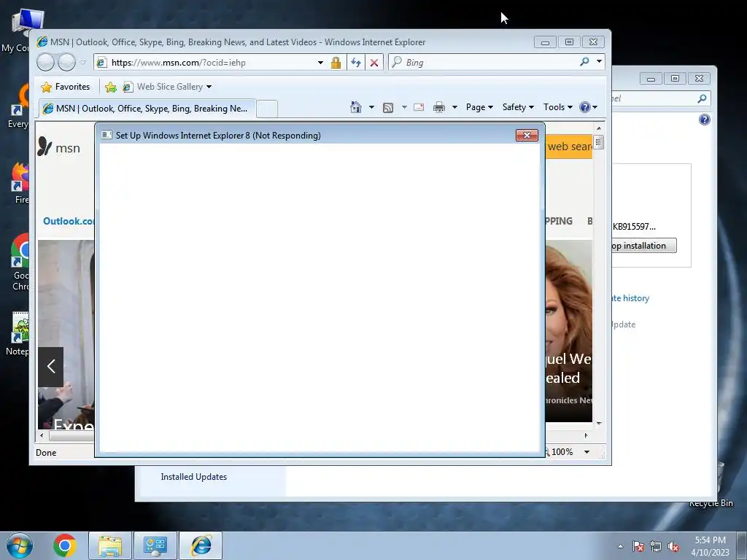This screenshot has width=747, height=560.
Task: Open the Windows Start button
Action: (20, 545)
